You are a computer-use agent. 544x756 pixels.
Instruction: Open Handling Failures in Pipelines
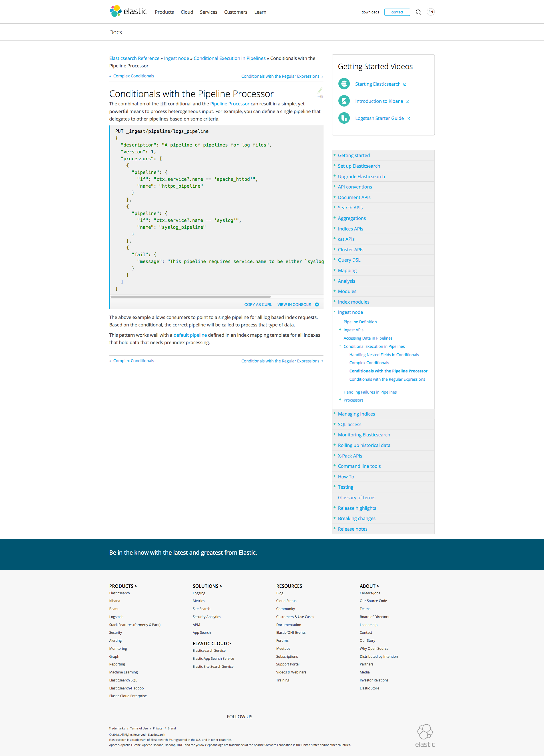(370, 392)
